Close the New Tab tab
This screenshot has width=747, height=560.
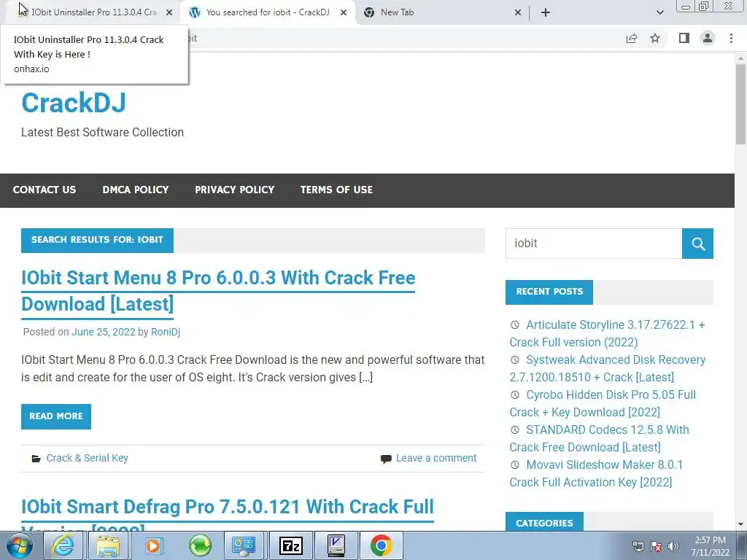point(518,13)
